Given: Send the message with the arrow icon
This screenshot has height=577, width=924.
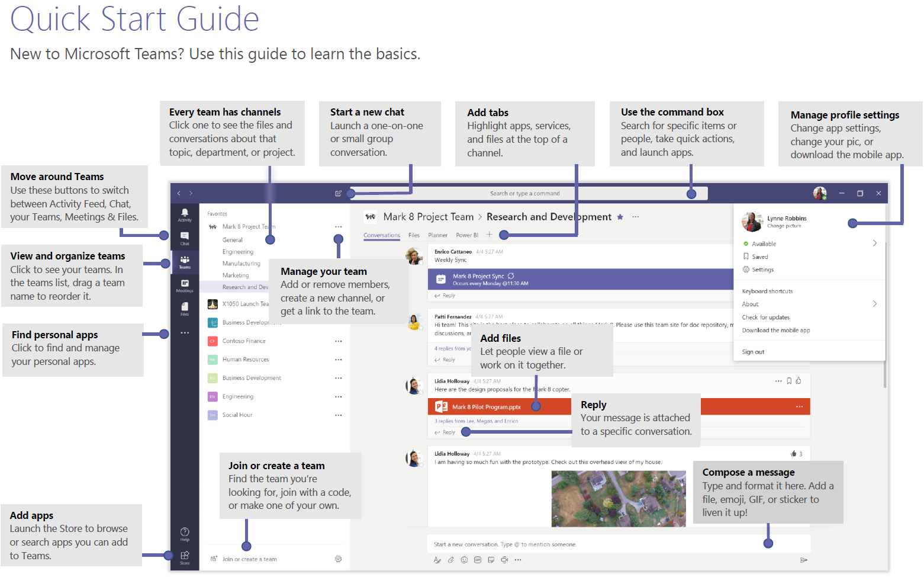Looking at the screenshot, I should 803,560.
